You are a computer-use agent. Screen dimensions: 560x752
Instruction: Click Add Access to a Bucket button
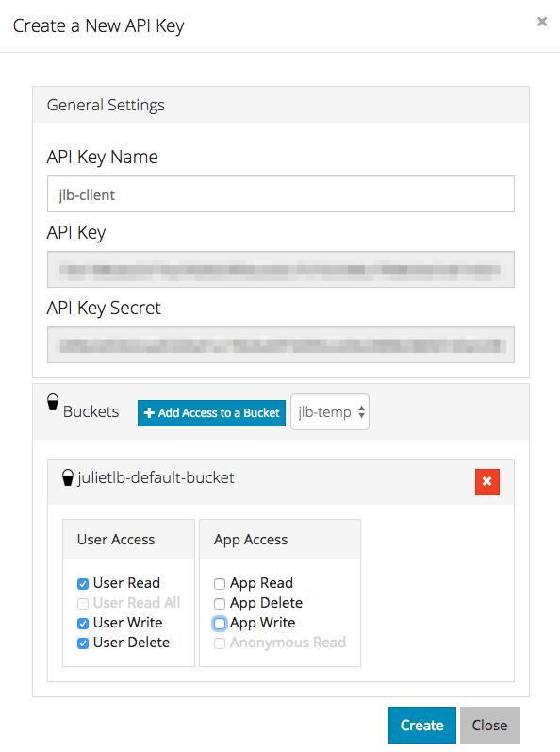coord(211,413)
